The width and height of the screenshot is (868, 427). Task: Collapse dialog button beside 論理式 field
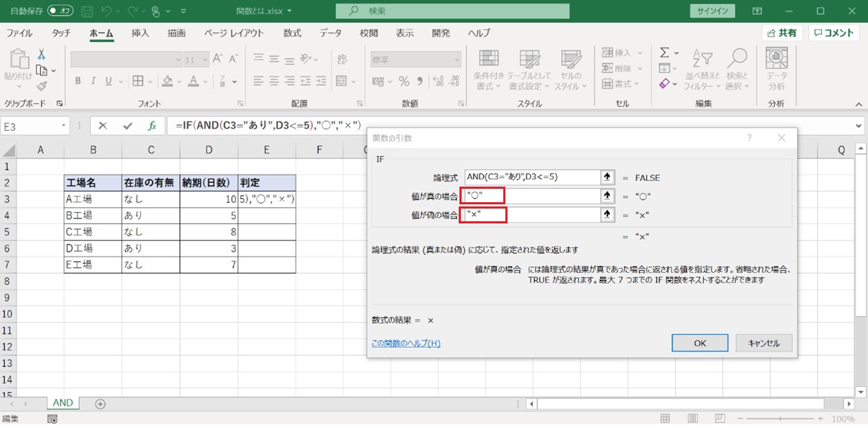click(606, 177)
